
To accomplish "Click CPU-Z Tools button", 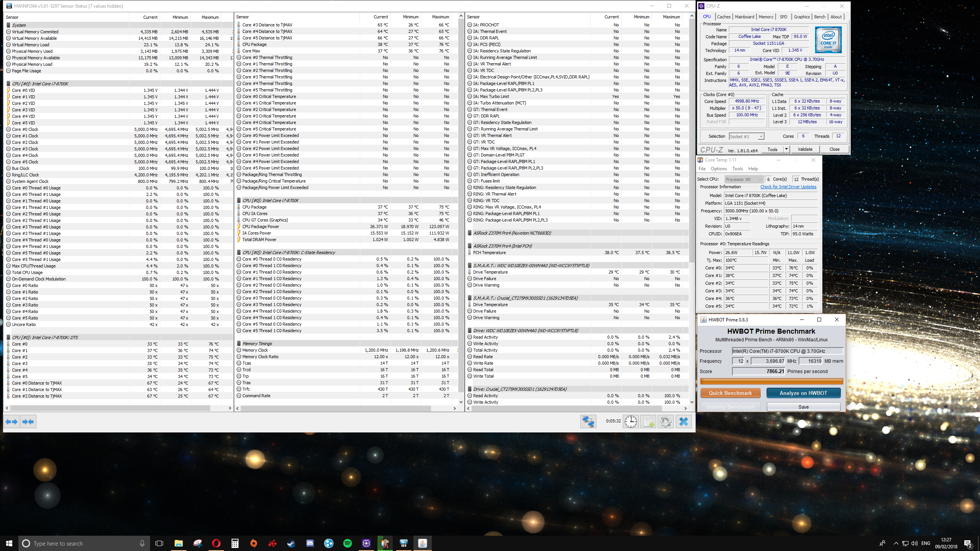I will (x=773, y=149).
